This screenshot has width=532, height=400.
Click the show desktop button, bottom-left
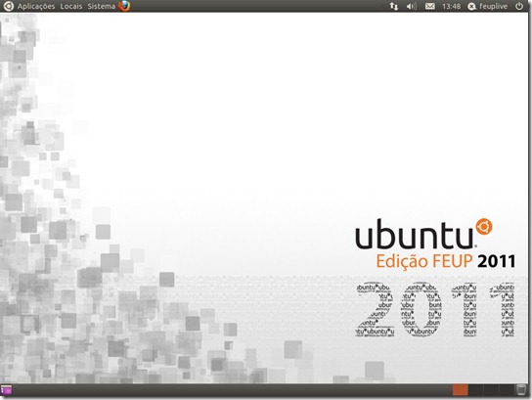(6, 390)
